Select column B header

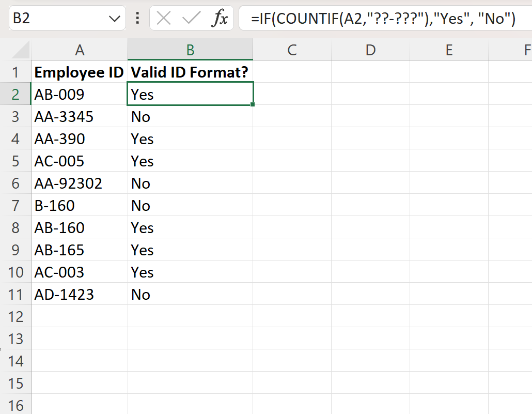click(x=191, y=50)
